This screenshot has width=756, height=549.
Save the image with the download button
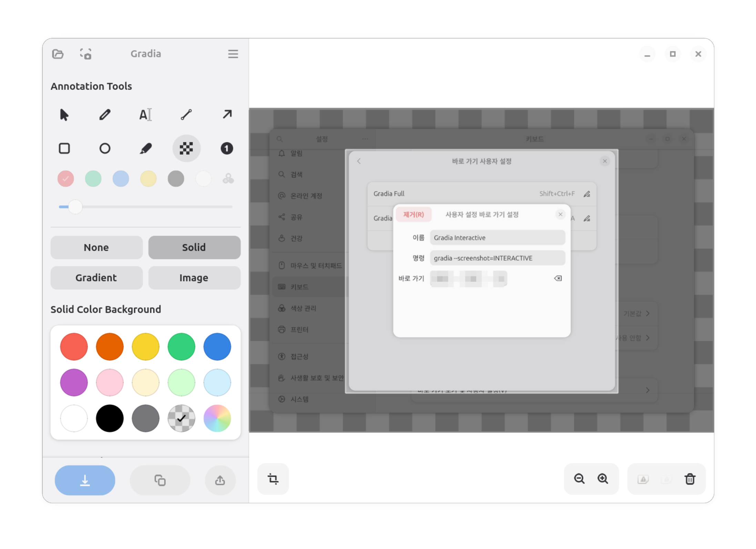click(x=85, y=480)
